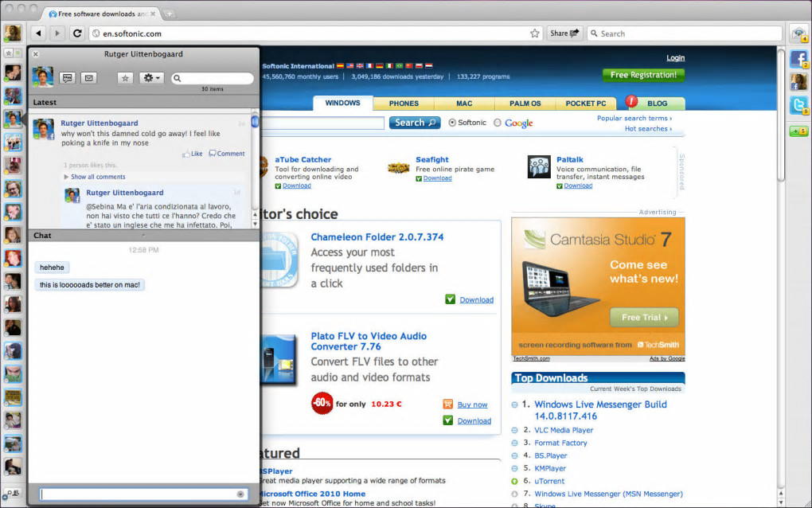Switch to the PHONES tab
This screenshot has height=508, width=812.
coord(404,104)
